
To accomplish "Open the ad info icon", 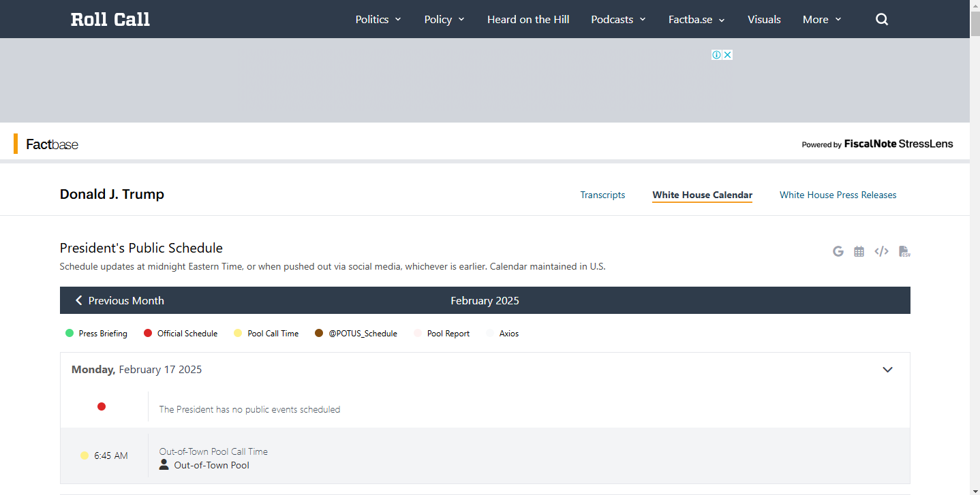I will click(x=717, y=55).
